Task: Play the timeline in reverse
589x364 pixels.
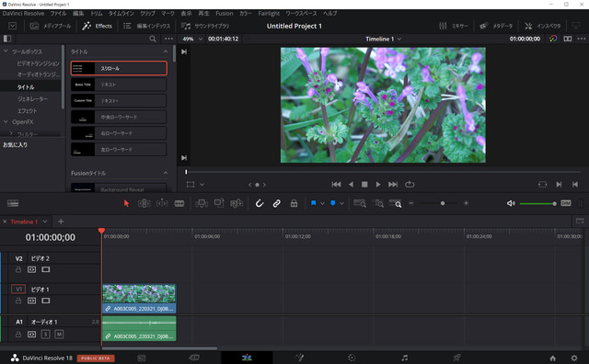Action: pos(351,184)
